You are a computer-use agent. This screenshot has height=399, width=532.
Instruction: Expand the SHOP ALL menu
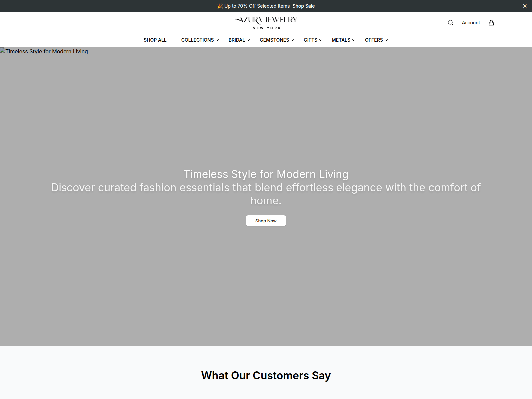[x=157, y=40]
